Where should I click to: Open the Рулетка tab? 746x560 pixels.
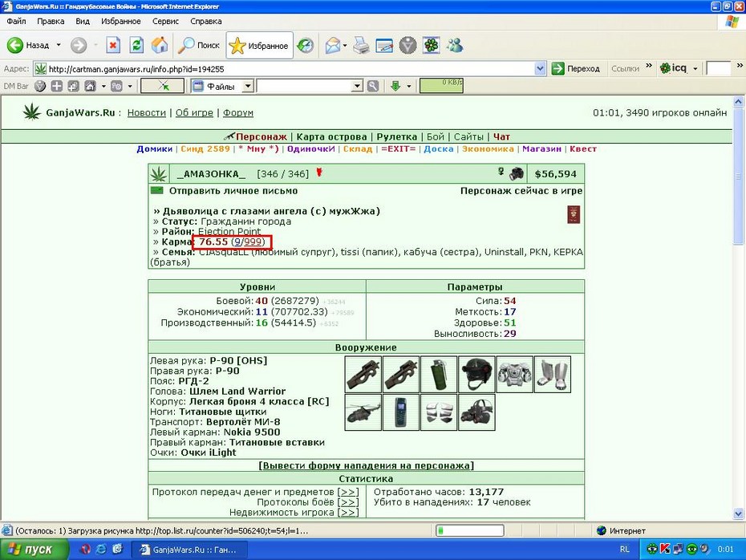pyautogui.click(x=397, y=137)
